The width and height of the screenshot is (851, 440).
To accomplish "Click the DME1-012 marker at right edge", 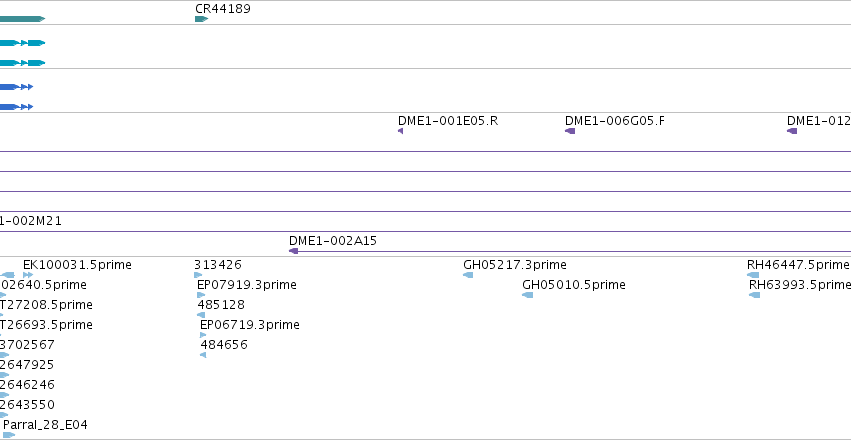I will [x=792, y=131].
